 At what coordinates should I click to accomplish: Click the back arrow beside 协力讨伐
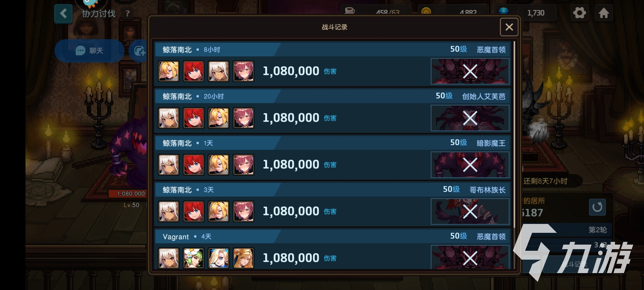click(x=63, y=13)
